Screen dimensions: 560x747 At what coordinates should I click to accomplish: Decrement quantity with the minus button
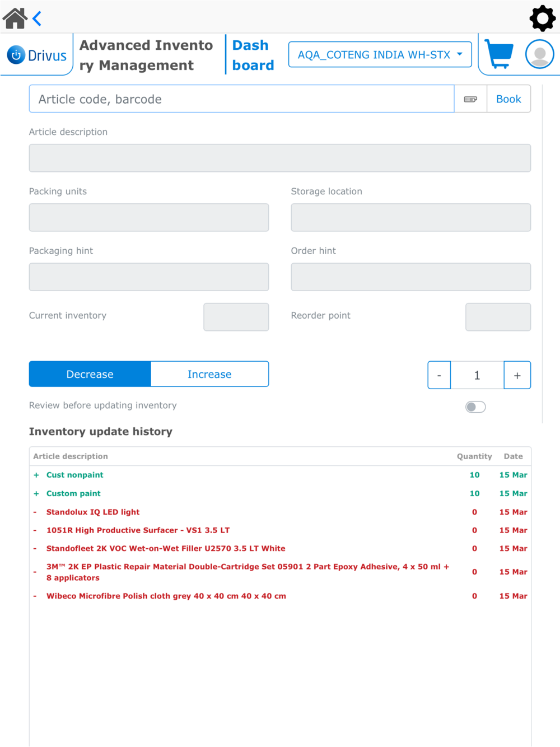439,375
